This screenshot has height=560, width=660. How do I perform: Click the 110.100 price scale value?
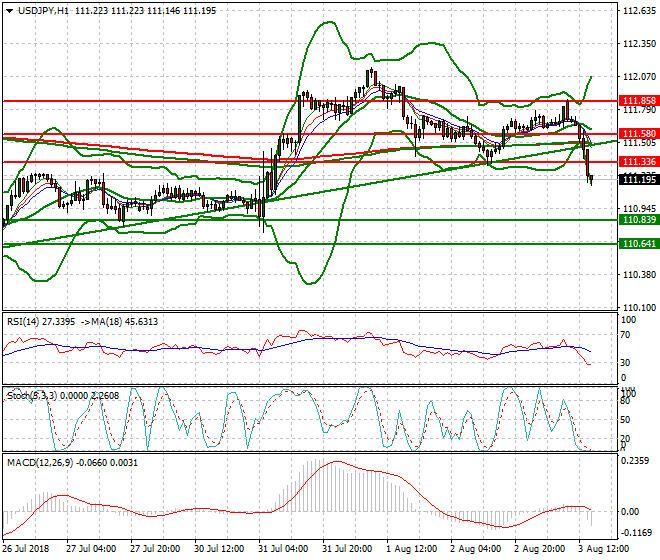pyautogui.click(x=639, y=308)
